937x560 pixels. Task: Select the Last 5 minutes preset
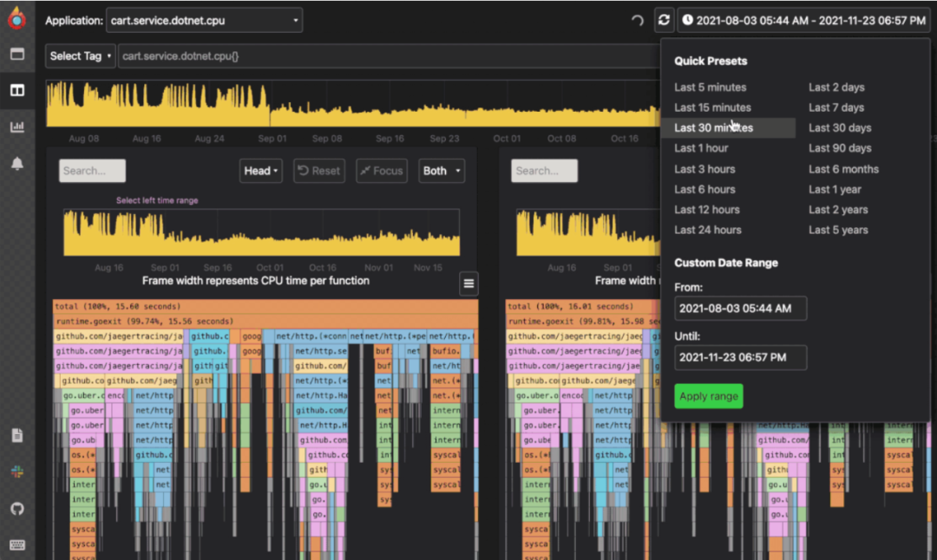click(710, 88)
